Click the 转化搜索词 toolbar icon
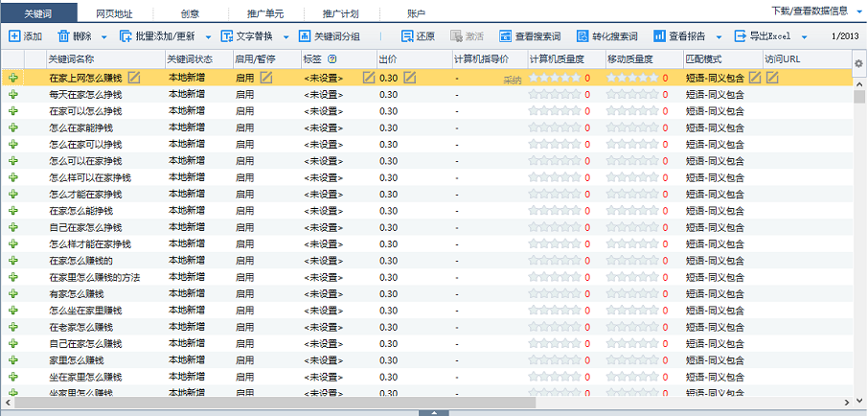The height and width of the screenshot is (416, 868). (582, 36)
